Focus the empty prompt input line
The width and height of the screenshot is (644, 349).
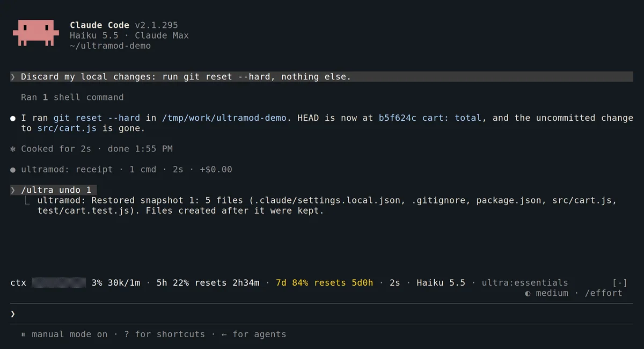click(321, 314)
